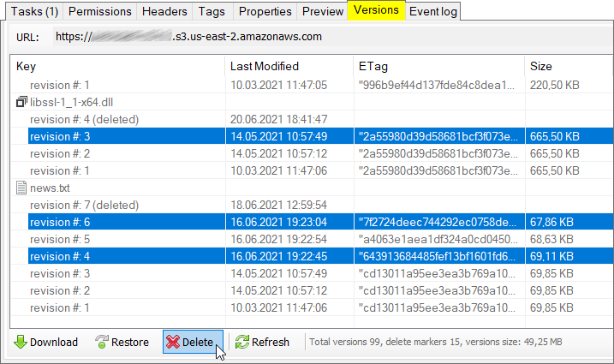Click the red X Delete icon
Screen dimensions: 614x364
[x=173, y=342]
